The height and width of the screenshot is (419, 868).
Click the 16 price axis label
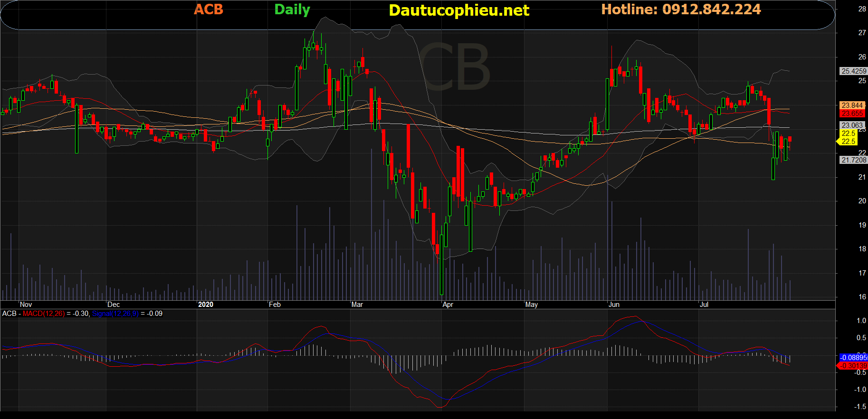pyautogui.click(x=862, y=297)
